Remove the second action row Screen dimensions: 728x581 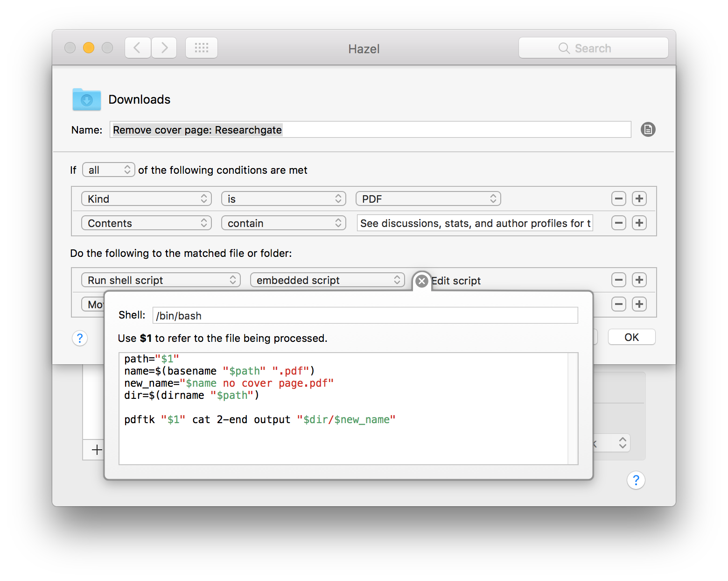click(619, 304)
